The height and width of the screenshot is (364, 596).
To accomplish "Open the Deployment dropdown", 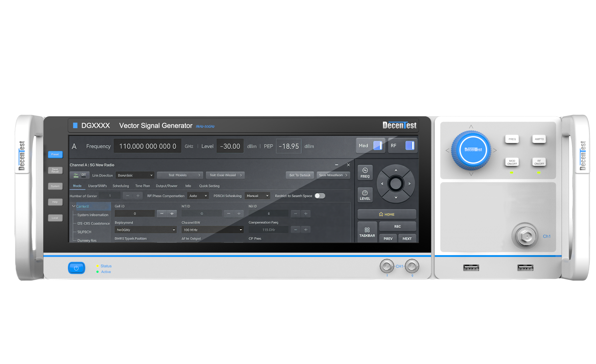I will click(146, 230).
